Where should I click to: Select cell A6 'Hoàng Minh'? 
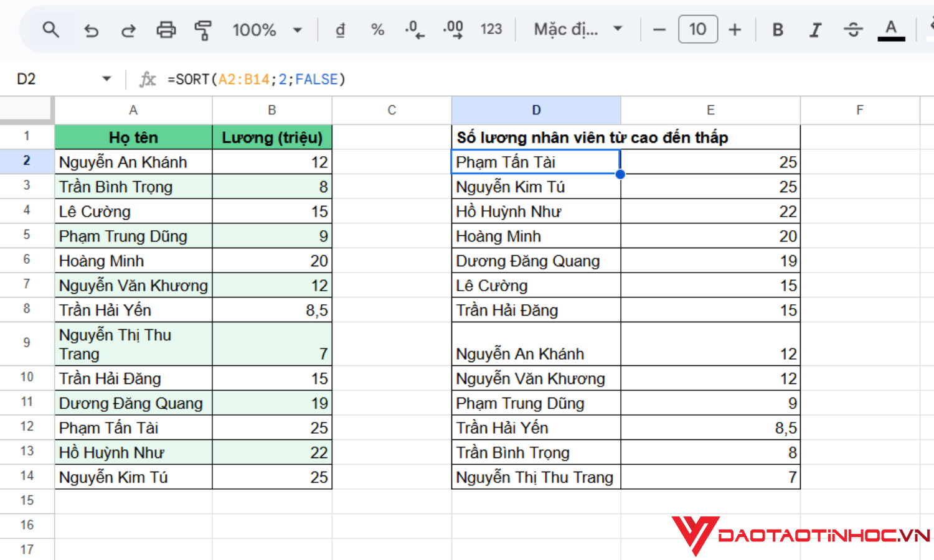tap(133, 261)
